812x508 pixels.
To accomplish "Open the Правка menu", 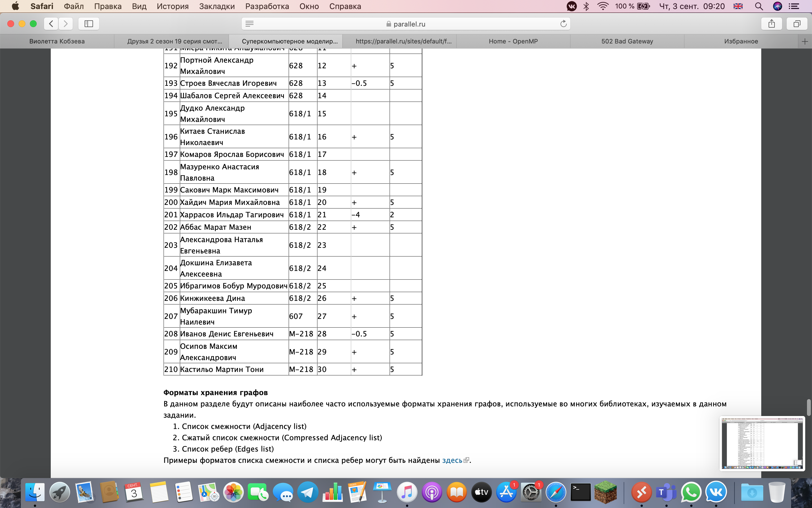I will click(x=108, y=6).
